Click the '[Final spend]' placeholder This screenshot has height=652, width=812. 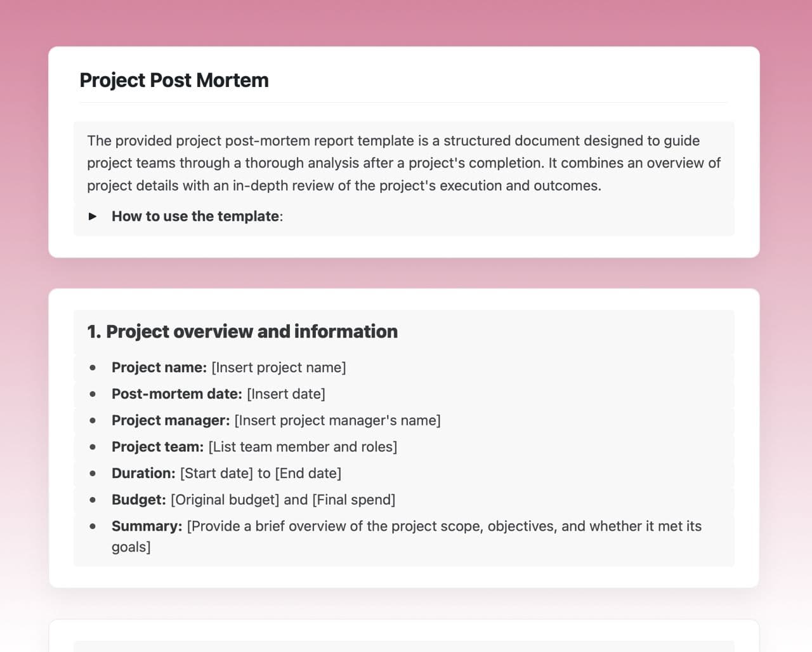pyautogui.click(x=353, y=500)
